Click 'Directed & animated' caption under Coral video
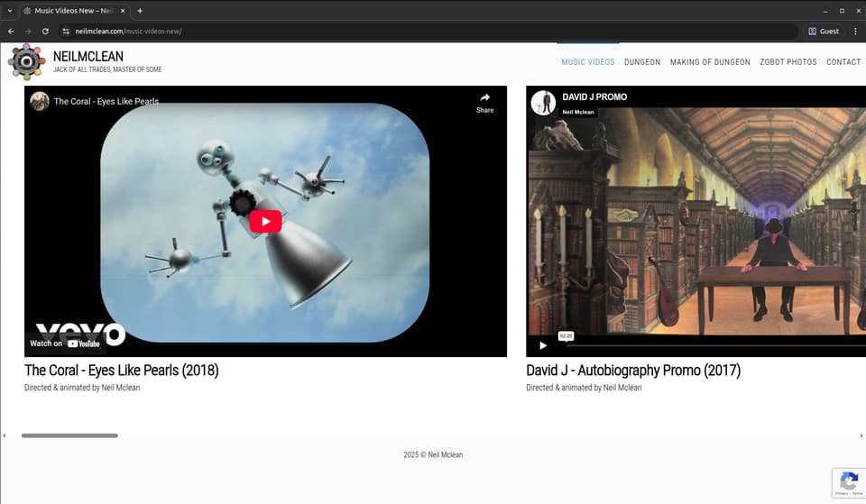 (82, 388)
